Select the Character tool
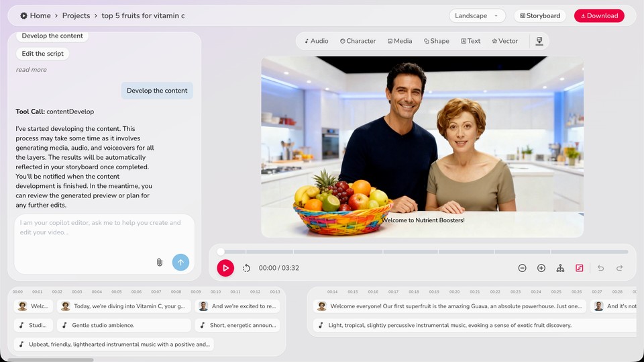Screen dimensions: 644x362 point(358,41)
